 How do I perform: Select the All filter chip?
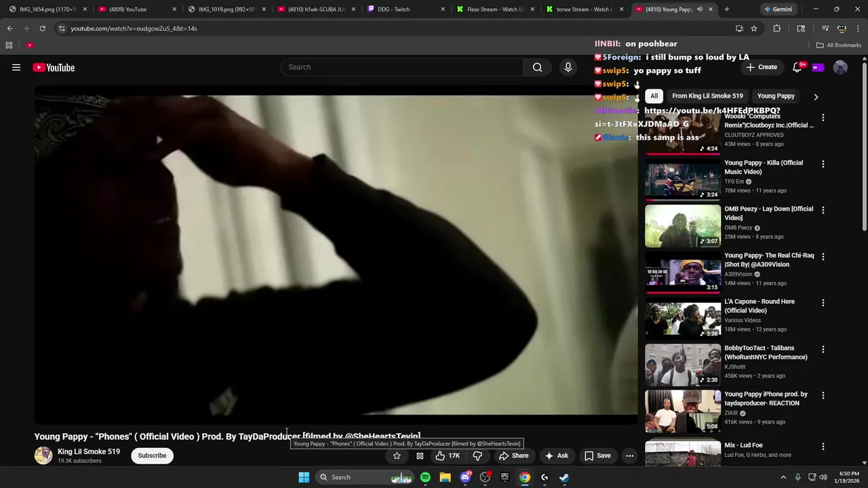[654, 96]
